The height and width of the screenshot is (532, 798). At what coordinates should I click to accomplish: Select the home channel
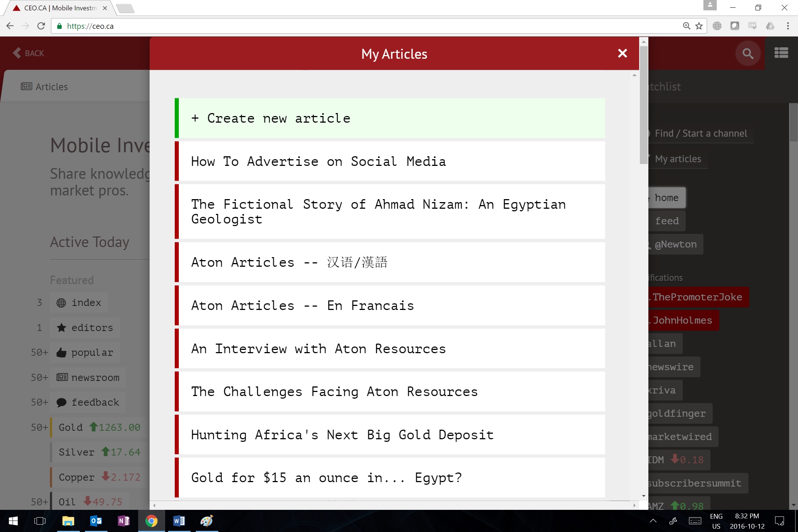667,198
